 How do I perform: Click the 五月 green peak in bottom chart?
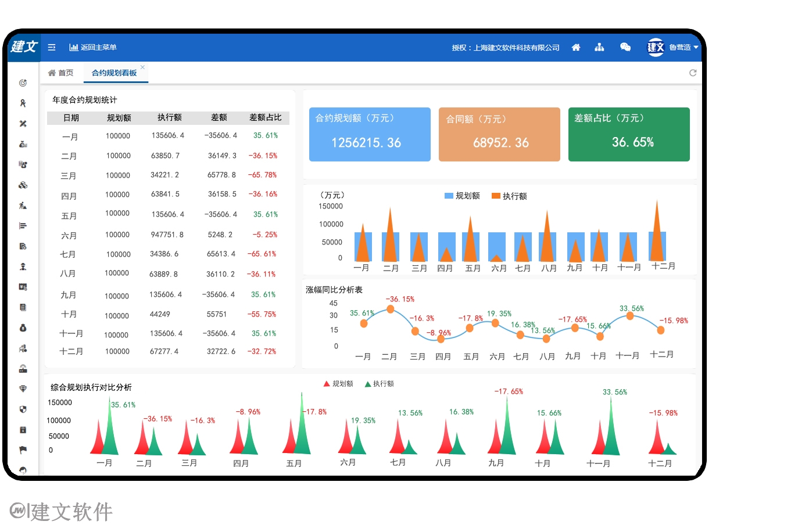click(302, 423)
